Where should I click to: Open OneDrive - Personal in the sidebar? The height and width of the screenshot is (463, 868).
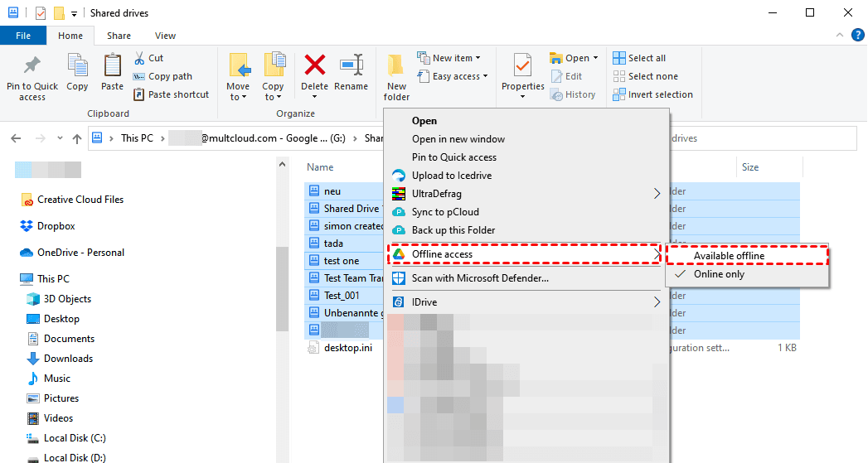click(72, 253)
